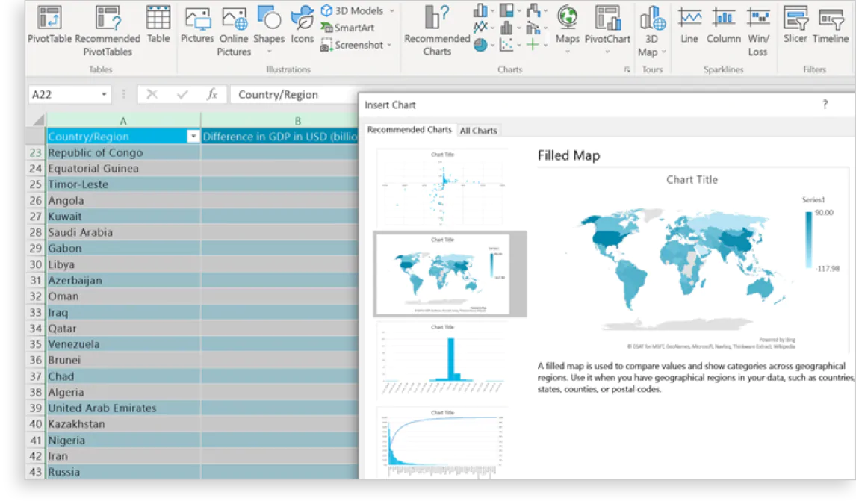Select the Recommended Charts tab
The height and width of the screenshot is (504, 856).
[x=409, y=130]
